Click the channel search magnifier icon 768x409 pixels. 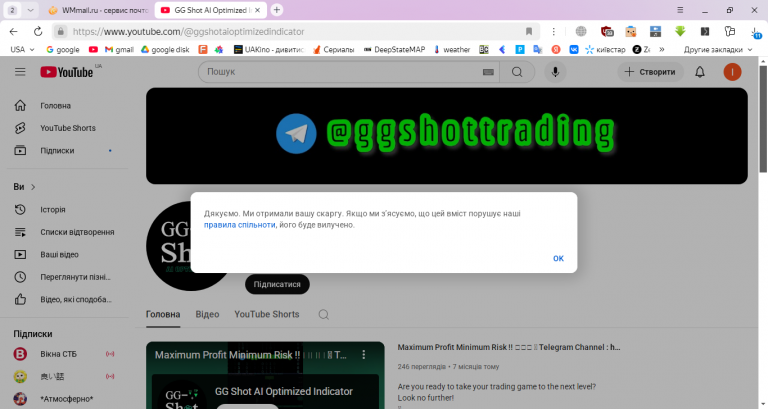tap(324, 314)
